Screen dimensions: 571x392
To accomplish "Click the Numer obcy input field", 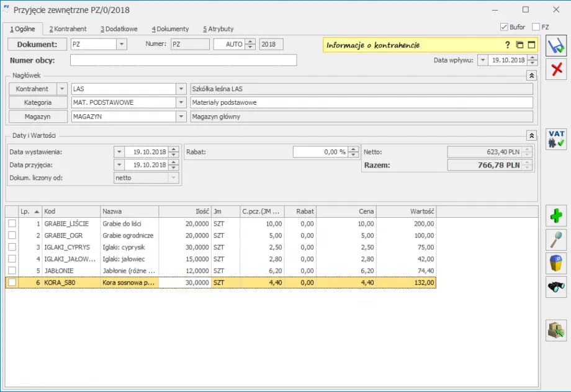I will tap(183, 60).
